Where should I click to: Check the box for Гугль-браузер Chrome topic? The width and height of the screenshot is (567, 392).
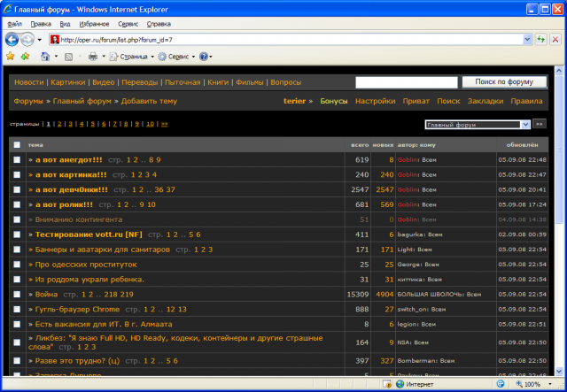pos(17,310)
